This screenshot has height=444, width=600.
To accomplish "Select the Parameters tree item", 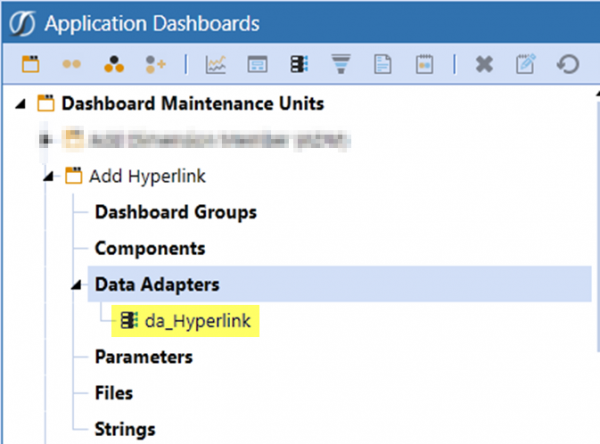I will (x=143, y=357).
